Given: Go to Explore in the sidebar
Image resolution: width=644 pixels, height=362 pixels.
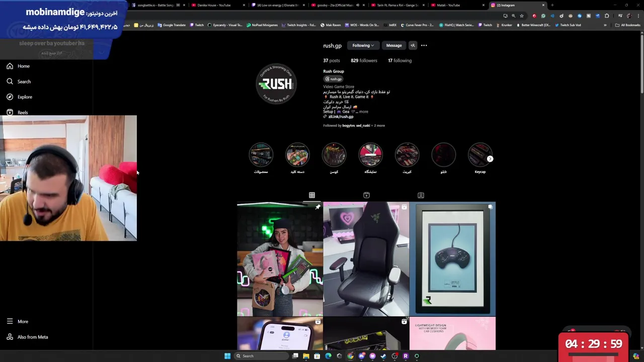Looking at the screenshot, I should (x=19, y=97).
